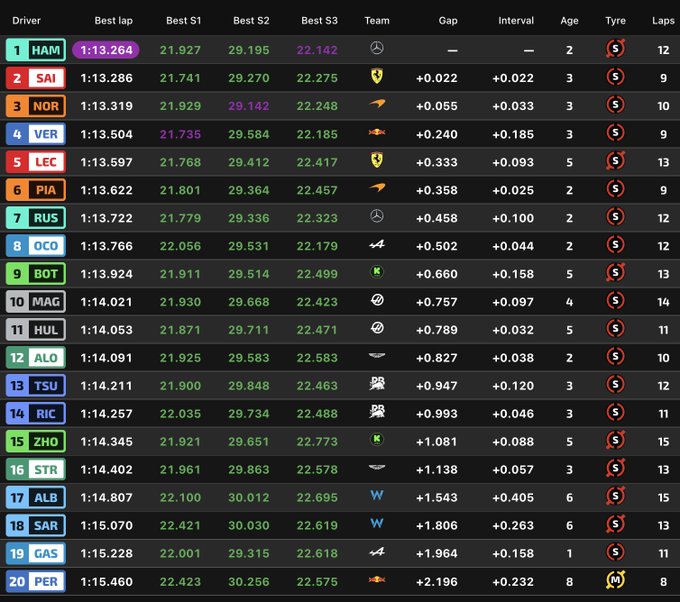Click the 1:13.924 lap time
This screenshot has height=602, width=680.
tap(107, 274)
